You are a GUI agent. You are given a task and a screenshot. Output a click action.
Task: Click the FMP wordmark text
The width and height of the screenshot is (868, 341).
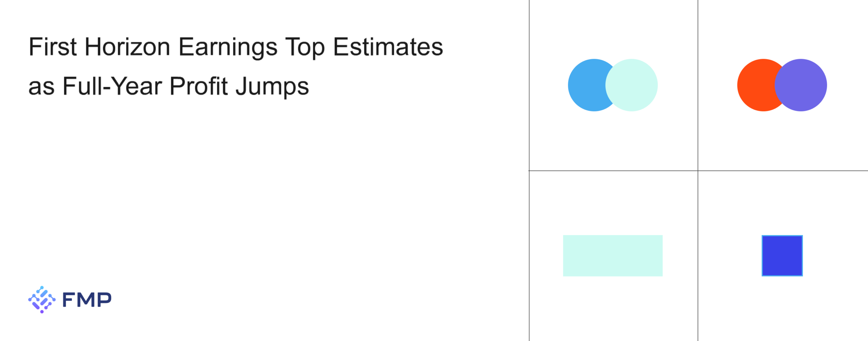pos(87,300)
